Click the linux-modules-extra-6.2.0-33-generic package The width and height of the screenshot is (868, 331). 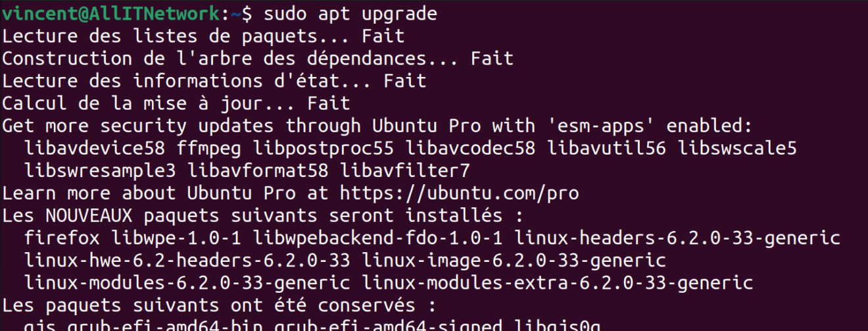(x=557, y=283)
